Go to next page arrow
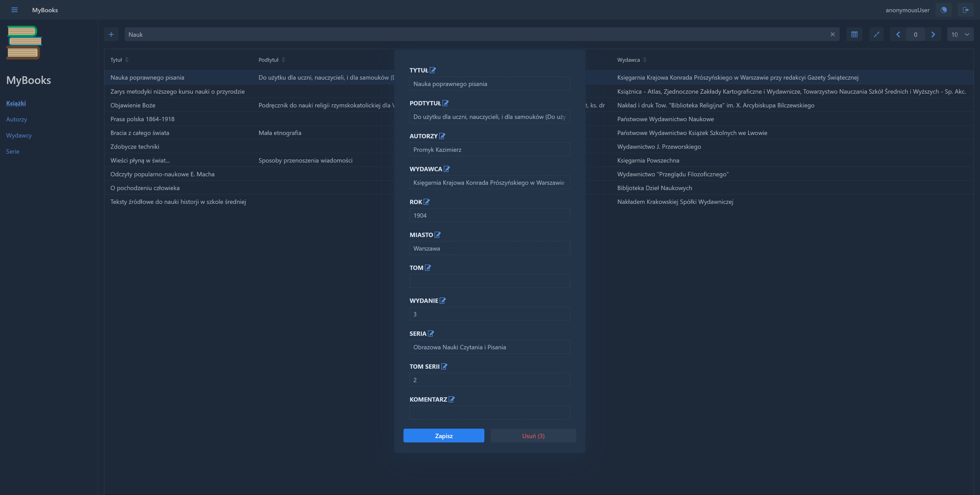This screenshot has height=495, width=980. pos(933,34)
